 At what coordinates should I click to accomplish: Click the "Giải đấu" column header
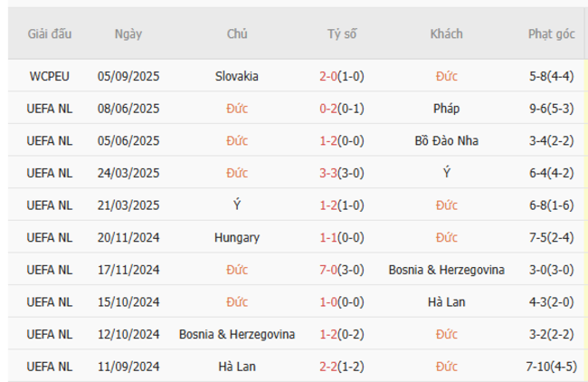[50, 34]
